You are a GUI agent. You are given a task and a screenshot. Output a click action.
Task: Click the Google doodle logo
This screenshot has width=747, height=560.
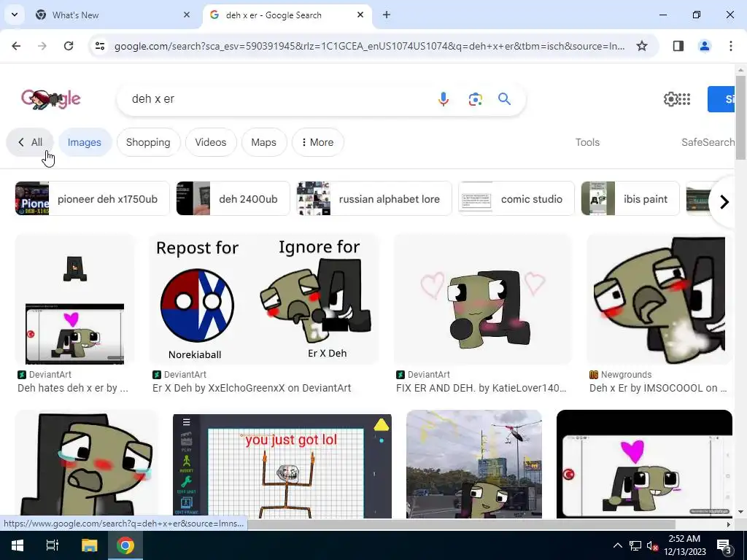coord(51,98)
